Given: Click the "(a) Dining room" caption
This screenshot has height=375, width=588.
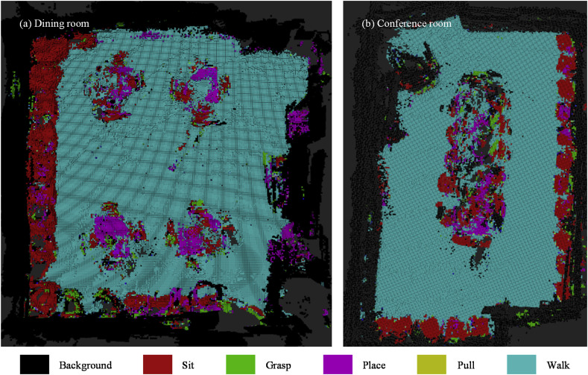Looking at the screenshot, I should pyautogui.click(x=55, y=24).
